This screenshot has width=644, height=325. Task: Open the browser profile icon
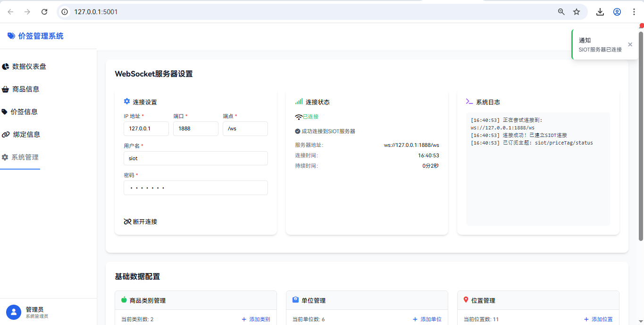click(617, 12)
